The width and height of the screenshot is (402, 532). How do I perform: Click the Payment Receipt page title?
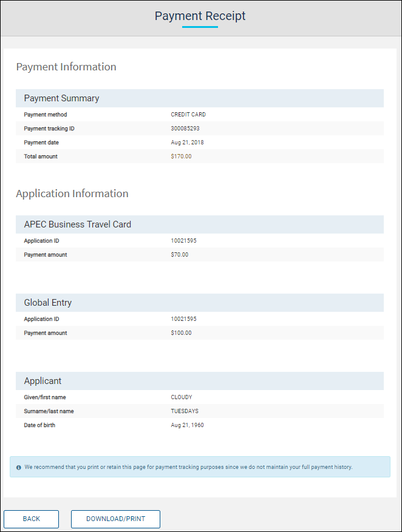pos(200,16)
